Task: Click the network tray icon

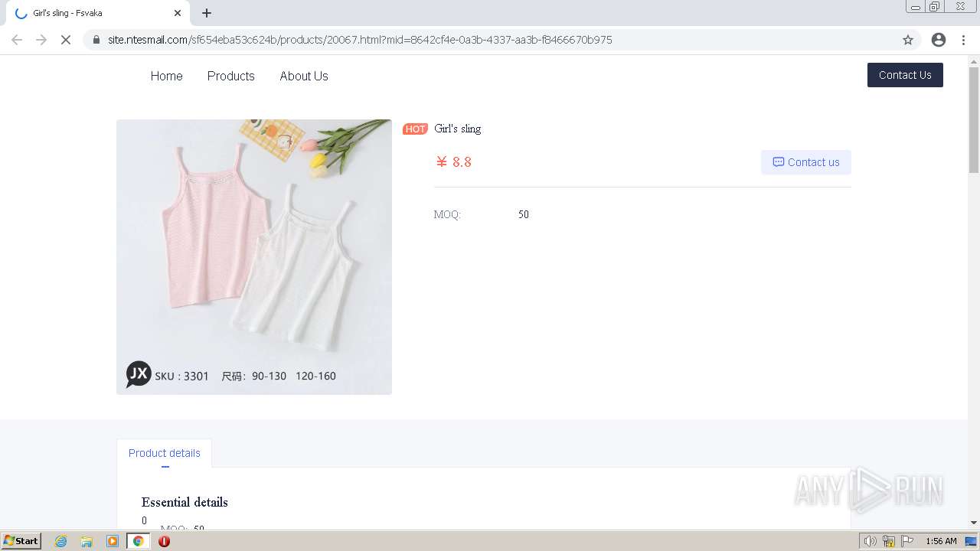Action: (x=889, y=541)
